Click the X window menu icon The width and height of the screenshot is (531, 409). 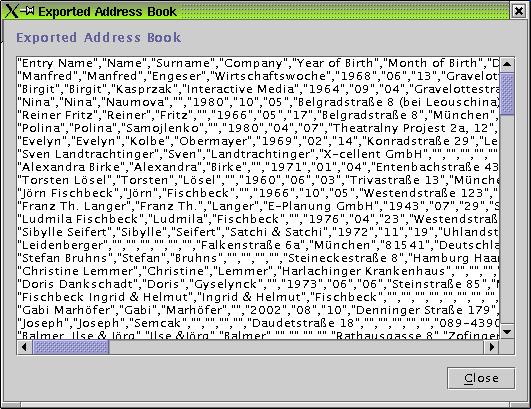(x=11, y=11)
